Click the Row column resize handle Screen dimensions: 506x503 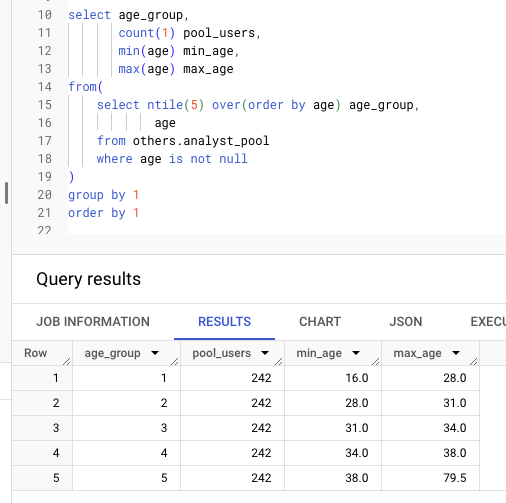[67, 361]
